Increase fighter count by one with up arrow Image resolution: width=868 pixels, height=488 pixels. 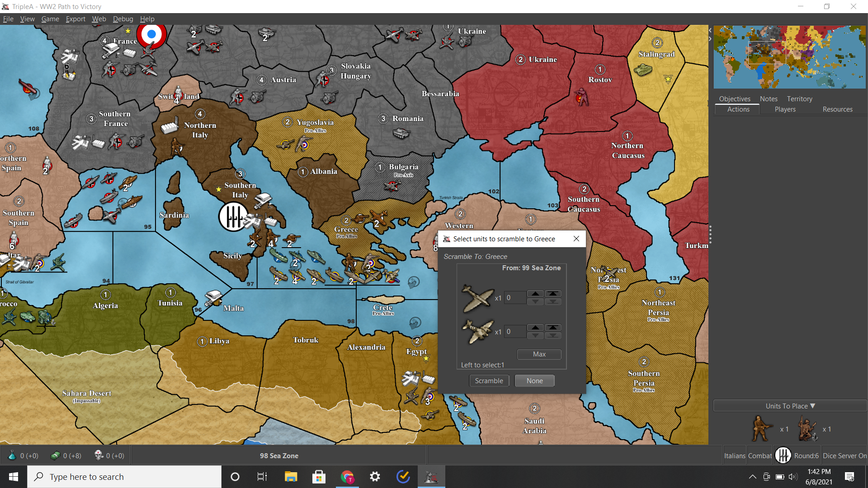pyautogui.click(x=535, y=294)
